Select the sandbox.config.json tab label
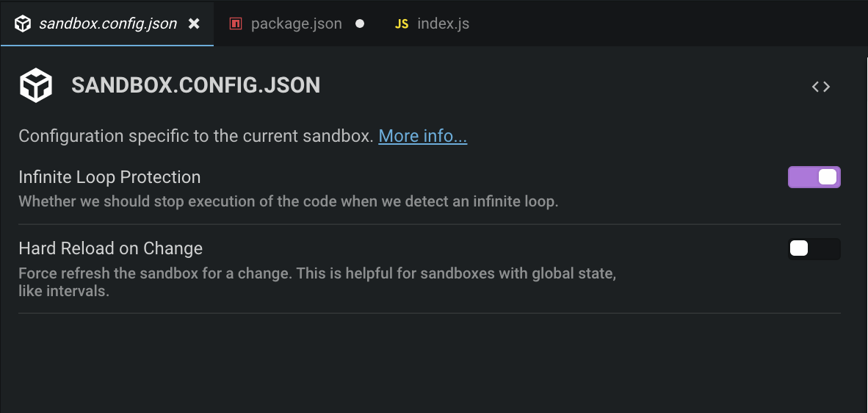 coord(108,24)
